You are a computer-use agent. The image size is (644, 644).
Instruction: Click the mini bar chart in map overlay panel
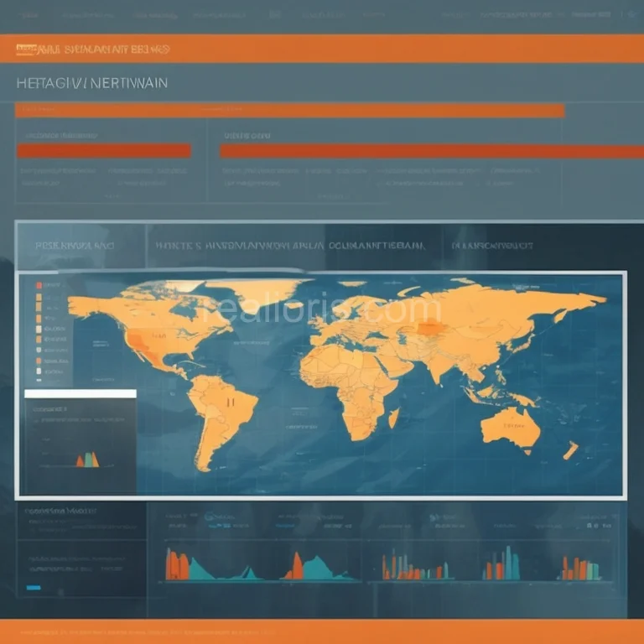tap(87, 459)
